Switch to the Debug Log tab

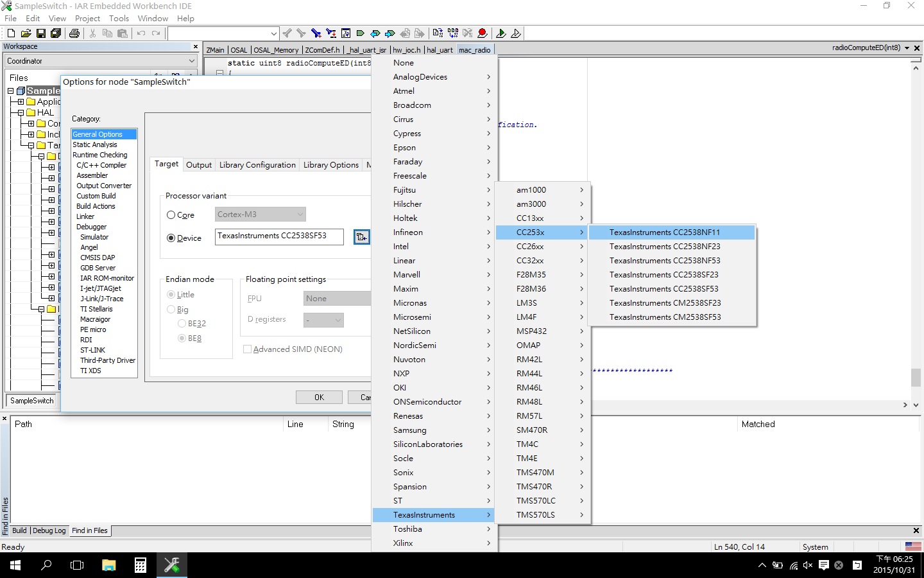click(x=49, y=530)
